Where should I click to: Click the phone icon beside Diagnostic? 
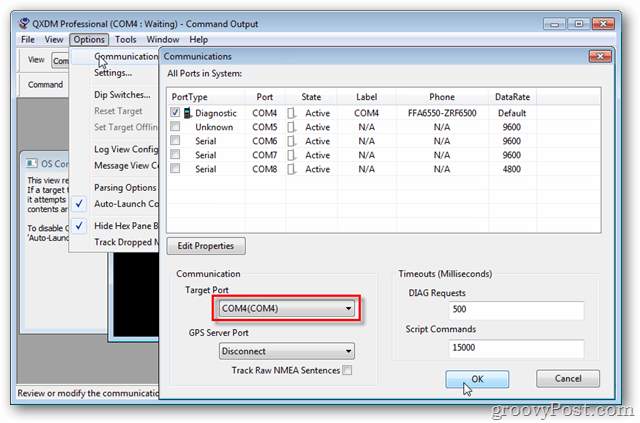(x=187, y=113)
